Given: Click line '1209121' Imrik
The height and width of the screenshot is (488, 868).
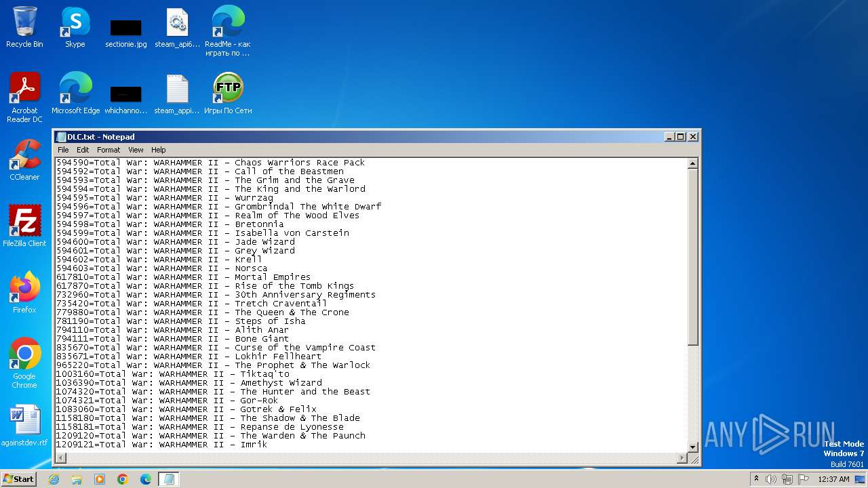Looking at the screenshot, I should point(162,445).
